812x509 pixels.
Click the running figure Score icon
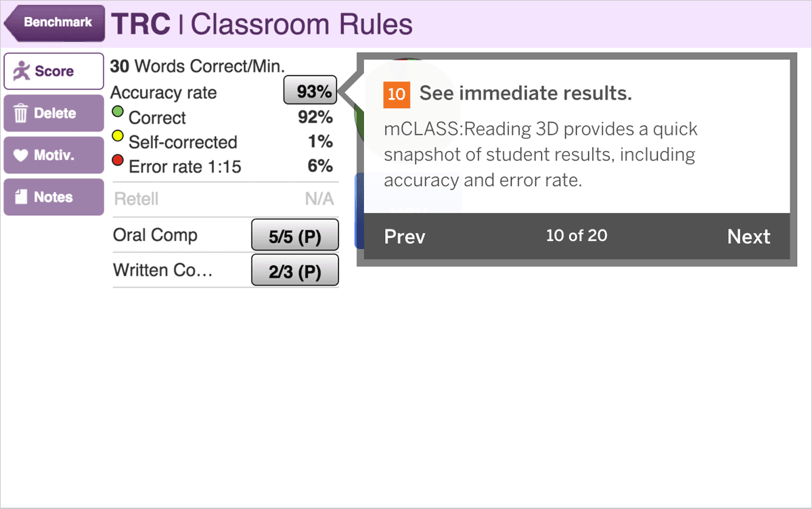pyautogui.click(x=22, y=71)
